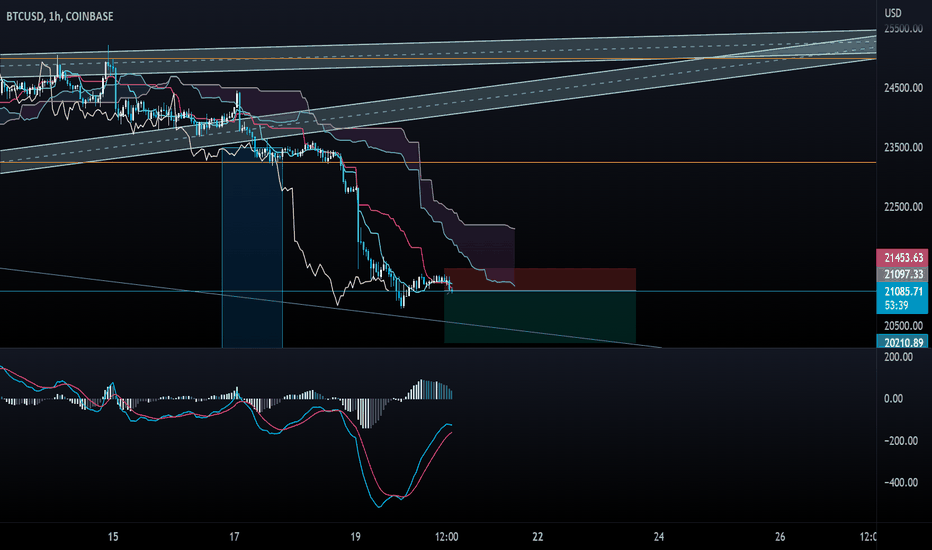The height and width of the screenshot is (550, 932).
Task: Select the orange horizontal line near 23250
Action: (x=438, y=162)
